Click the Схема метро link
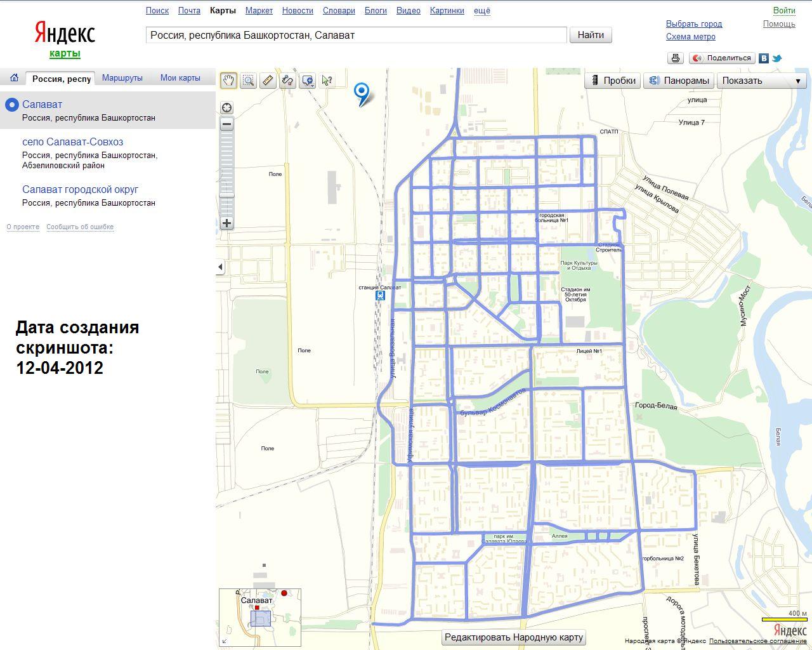This screenshot has height=650, width=812. [x=691, y=36]
